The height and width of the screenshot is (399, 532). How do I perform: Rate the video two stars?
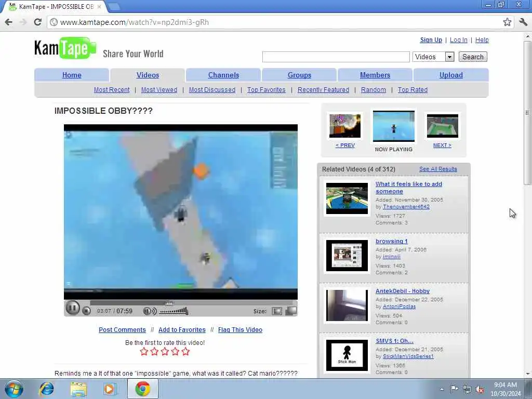tap(154, 352)
